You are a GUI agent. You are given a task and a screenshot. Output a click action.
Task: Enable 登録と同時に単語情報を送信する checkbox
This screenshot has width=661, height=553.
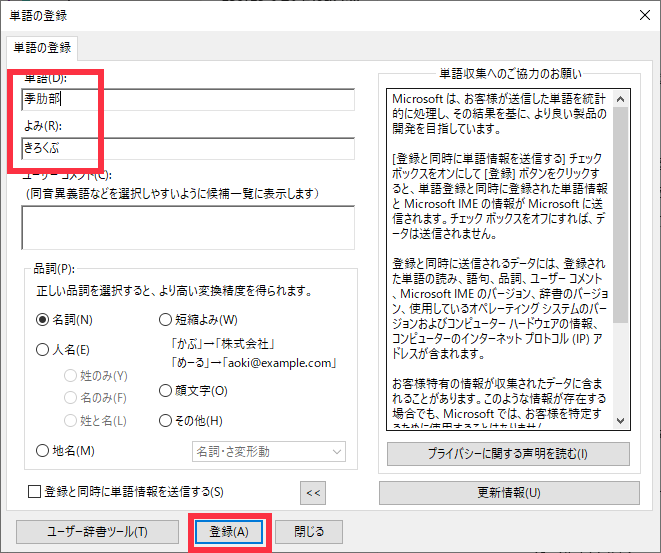tap(35, 491)
